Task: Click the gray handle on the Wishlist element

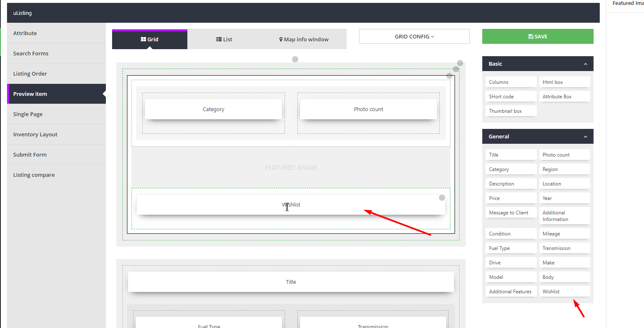Action: pos(442,198)
